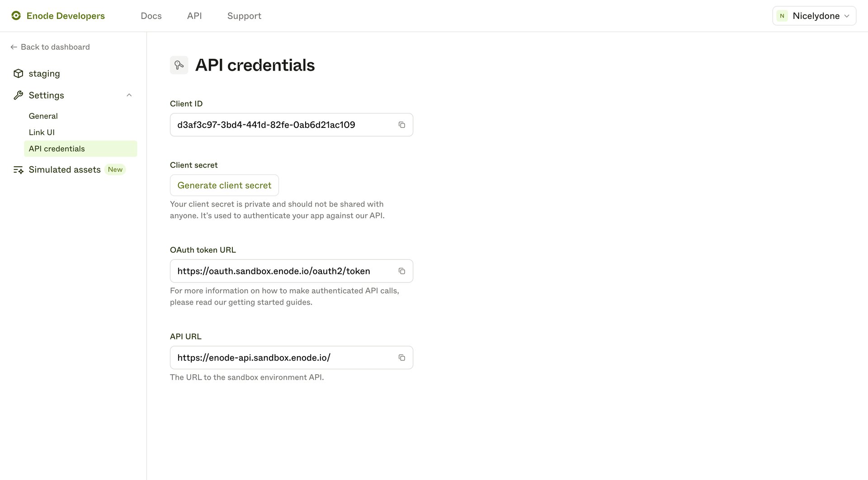
Task: Copy the Client ID value
Action: pos(402,125)
